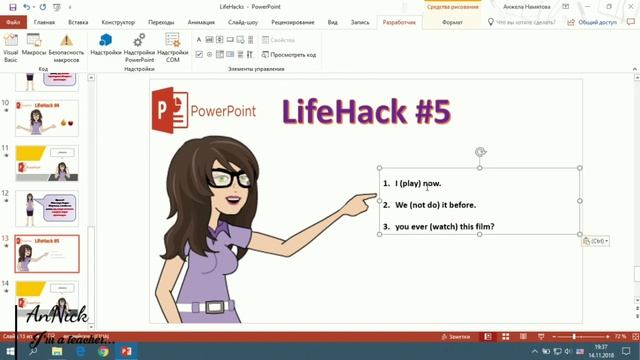640x360 pixels.
Task: Open the Переходы tab
Action: click(161, 22)
